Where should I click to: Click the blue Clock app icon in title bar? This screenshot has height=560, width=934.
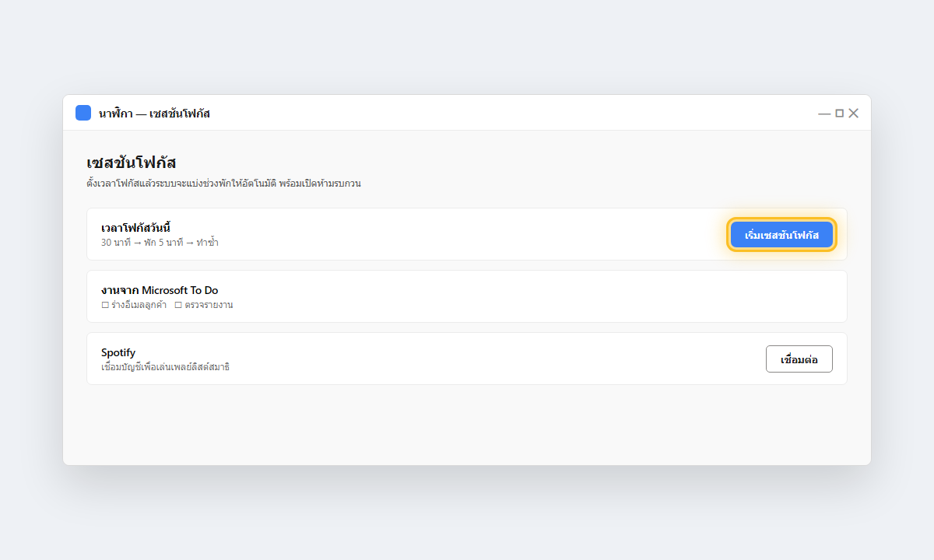pyautogui.click(x=83, y=113)
